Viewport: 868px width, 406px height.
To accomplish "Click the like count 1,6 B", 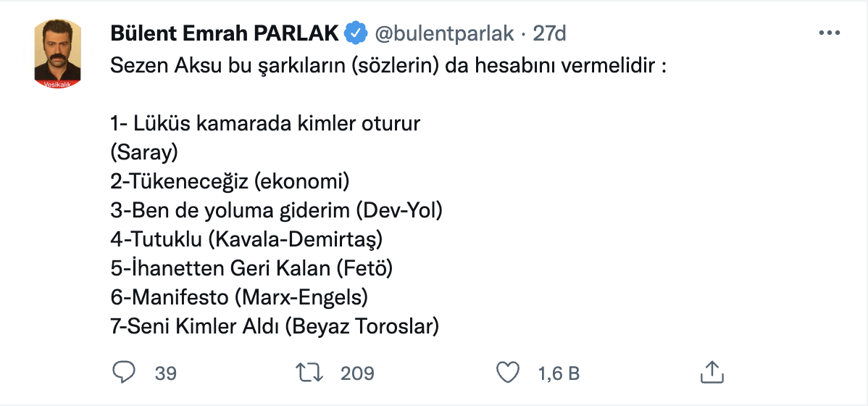I will pos(559,373).
